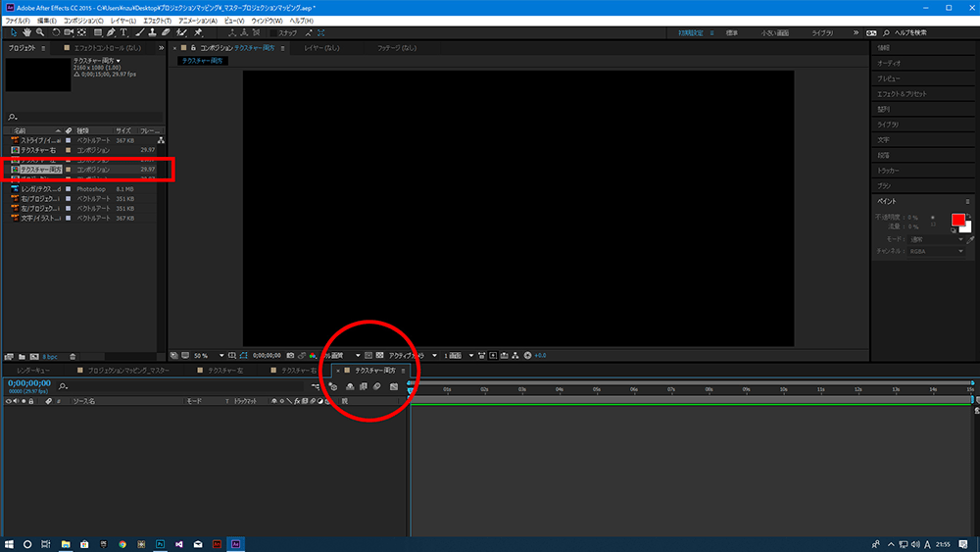This screenshot has width=980, height=552.
Task: Click the Project panel search field
Action: tap(84, 117)
